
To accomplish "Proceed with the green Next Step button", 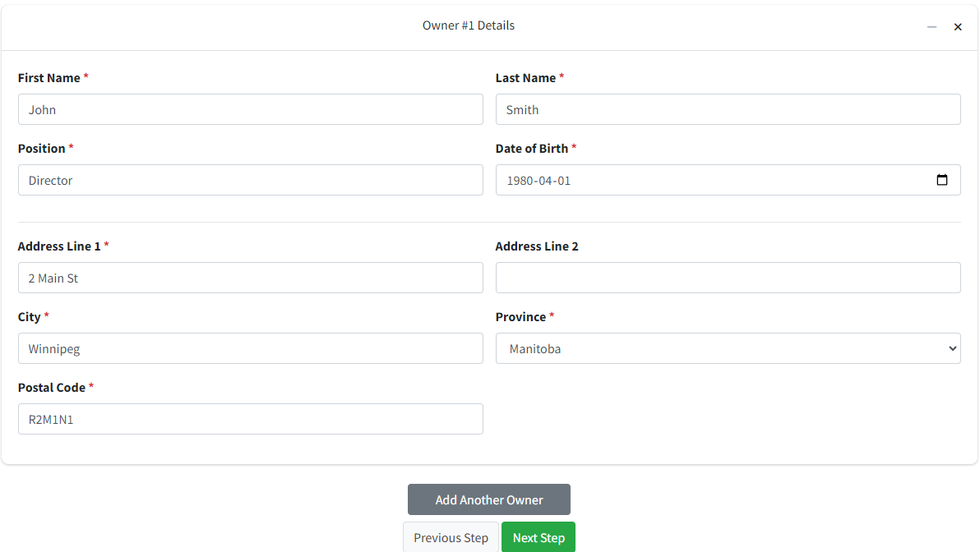I will (539, 538).
